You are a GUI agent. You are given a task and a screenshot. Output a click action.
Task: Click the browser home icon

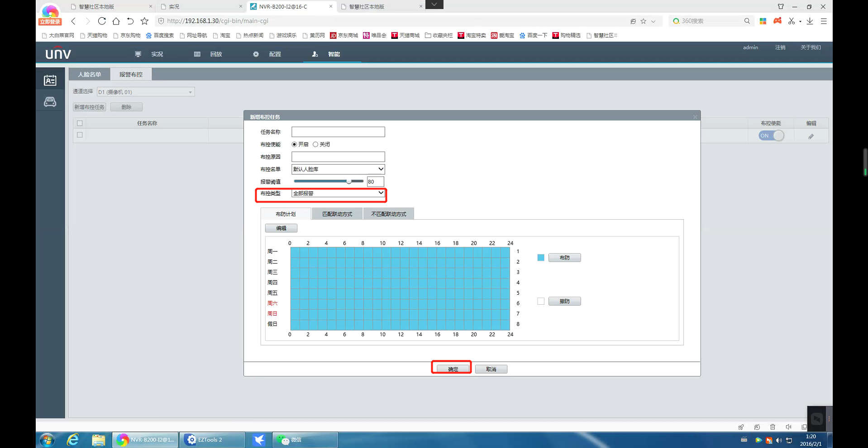[x=116, y=21]
